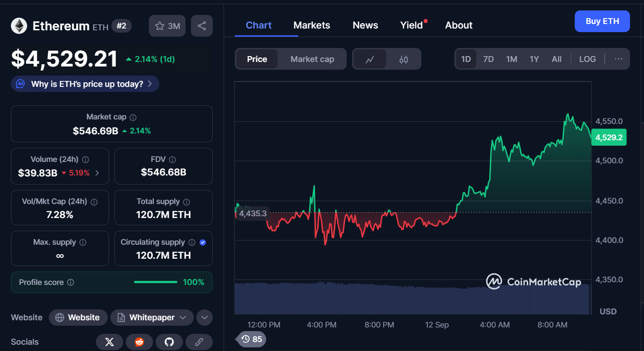Image resolution: width=644 pixels, height=351 pixels.
Task: Select Market cap chart mode
Action: pyautogui.click(x=312, y=59)
